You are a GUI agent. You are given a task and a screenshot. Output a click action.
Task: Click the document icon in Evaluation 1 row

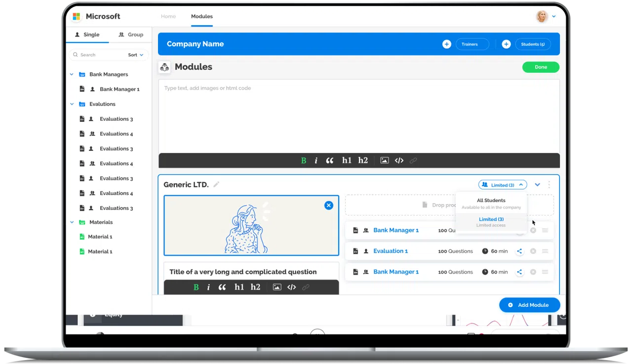click(x=355, y=251)
